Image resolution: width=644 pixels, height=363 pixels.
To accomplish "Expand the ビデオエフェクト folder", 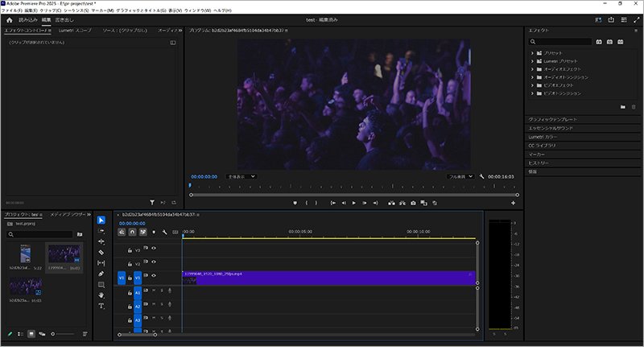I will click(x=532, y=85).
